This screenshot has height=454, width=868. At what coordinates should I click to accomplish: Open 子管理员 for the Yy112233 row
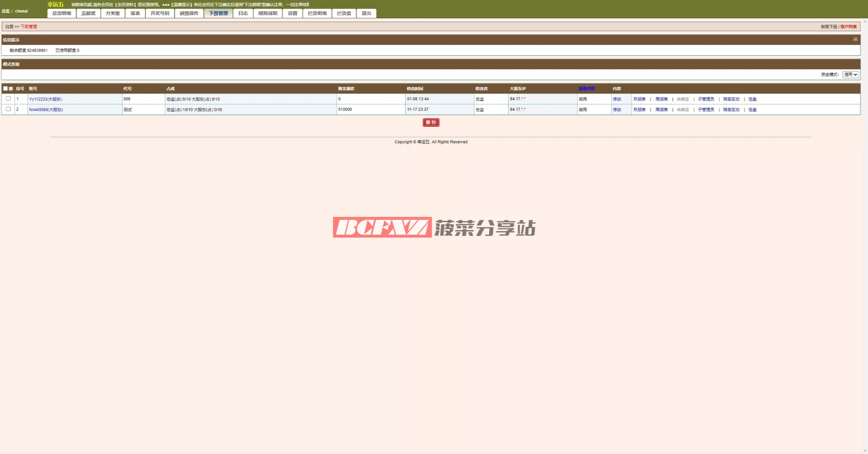point(706,99)
